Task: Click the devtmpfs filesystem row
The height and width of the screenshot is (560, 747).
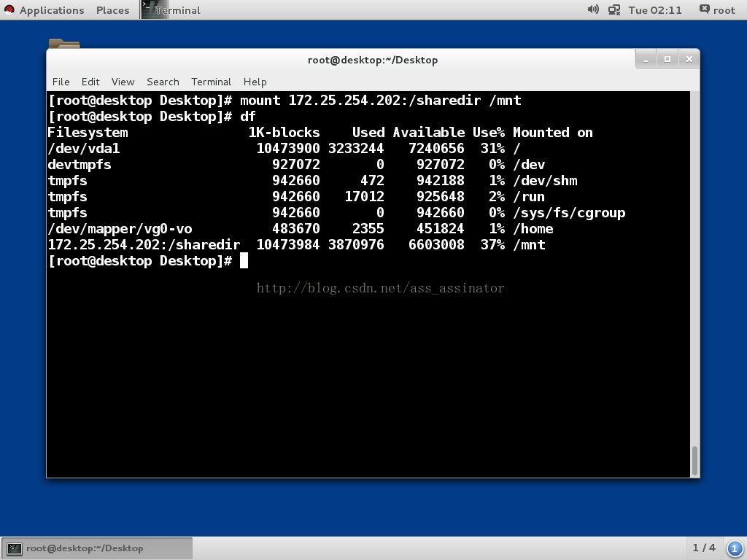Action: pyautogui.click(x=296, y=165)
